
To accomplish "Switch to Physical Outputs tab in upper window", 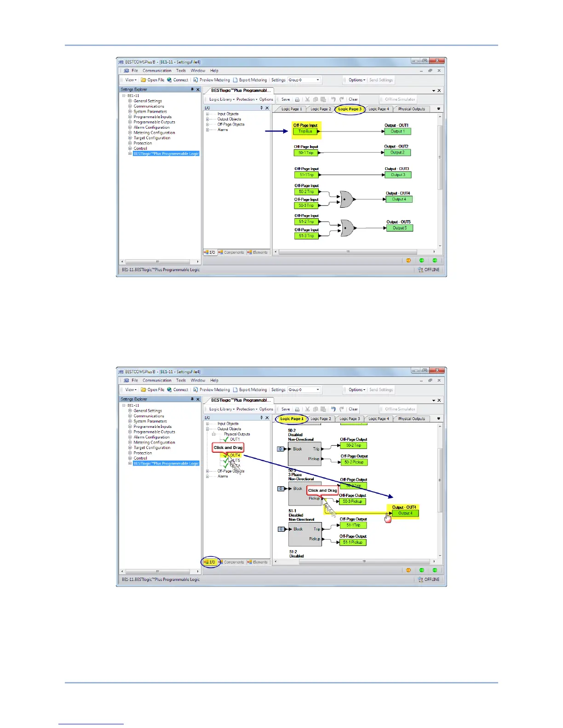I will tap(412, 109).
